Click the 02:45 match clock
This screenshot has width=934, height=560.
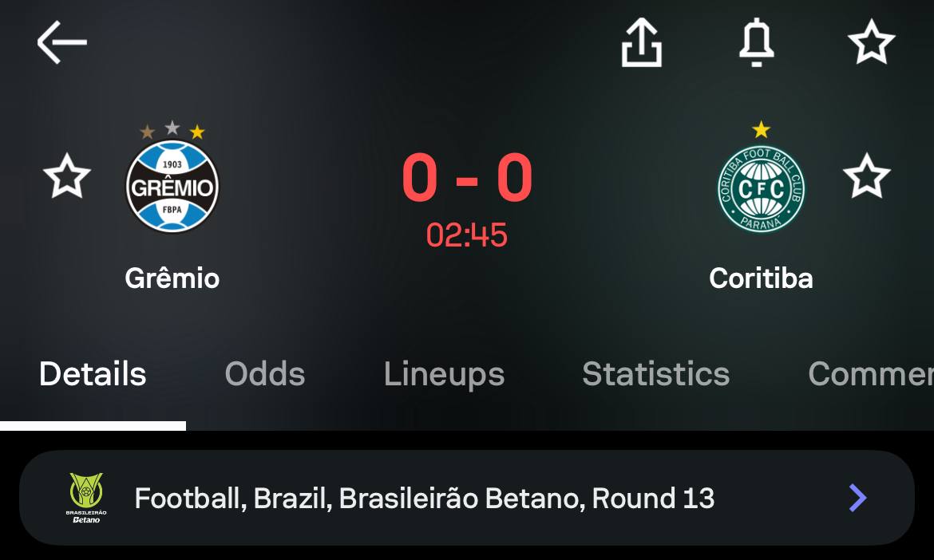point(467,235)
